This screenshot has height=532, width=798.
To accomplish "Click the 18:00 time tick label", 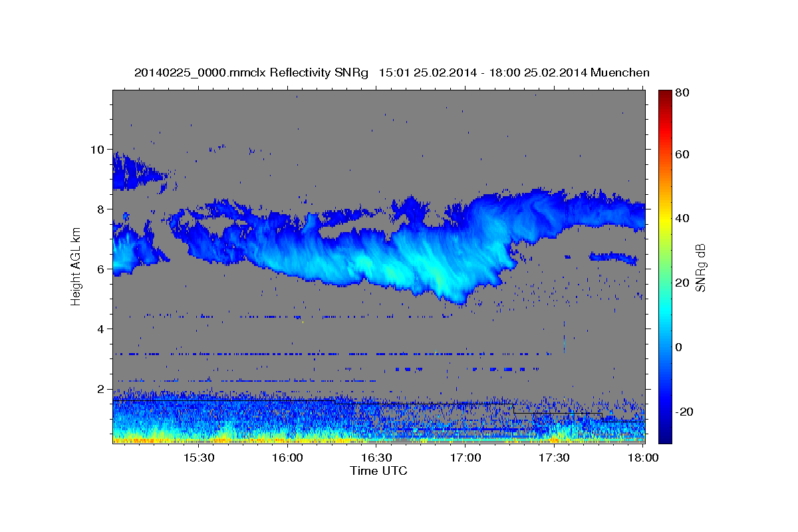I will (643, 458).
